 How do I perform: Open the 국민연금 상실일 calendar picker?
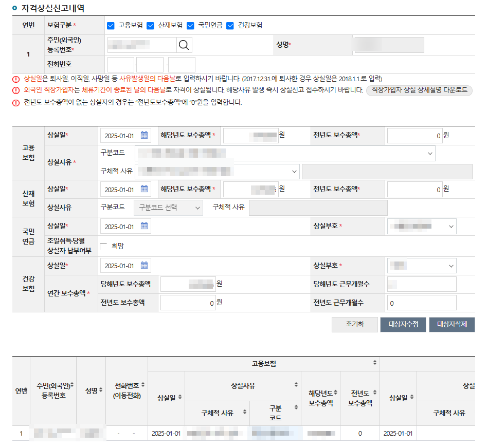click(x=144, y=226)
